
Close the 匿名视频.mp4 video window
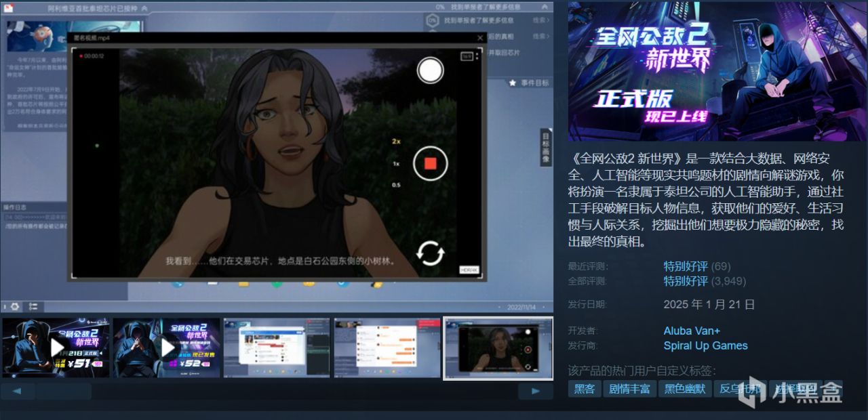480,38
